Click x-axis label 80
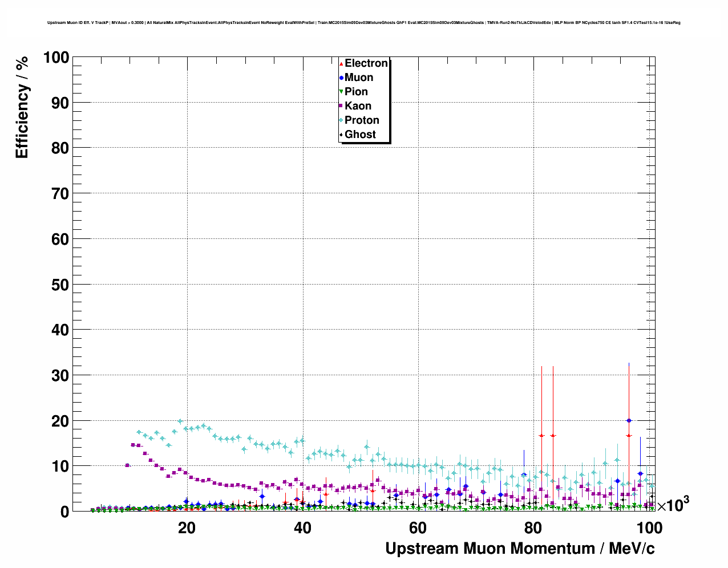Viewport: 728px width, 568px height. point(534,528)
